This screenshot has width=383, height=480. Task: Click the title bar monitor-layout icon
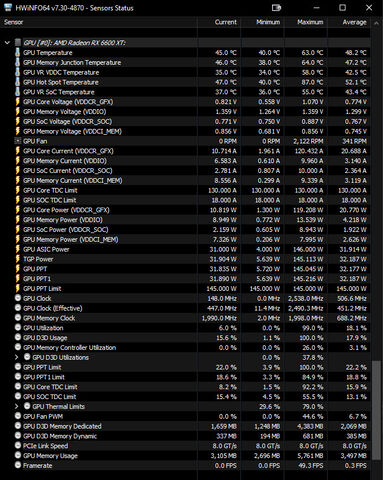[x=276, y=8]
